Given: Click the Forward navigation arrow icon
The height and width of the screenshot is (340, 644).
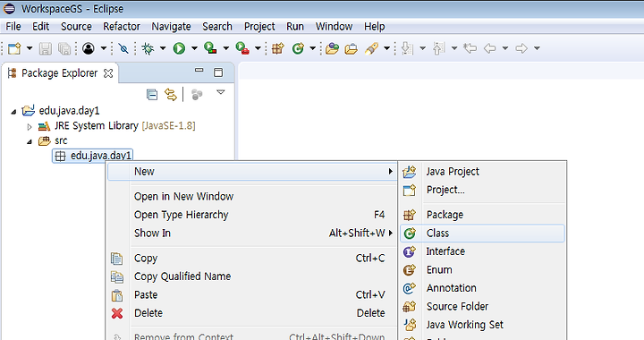Looking at the screenshot, I should pyautogui.click(x=521, y=48).
